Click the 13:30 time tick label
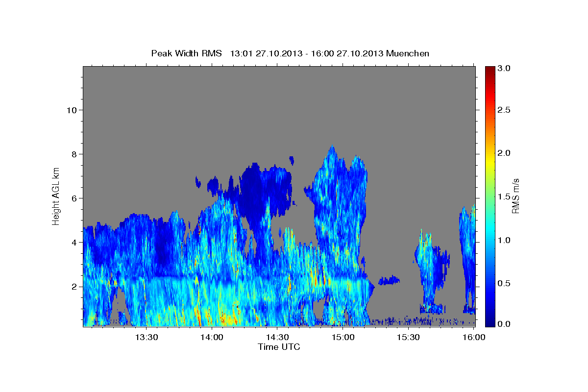The width and height of the screenshot is (588, 392). pos(146,337)
